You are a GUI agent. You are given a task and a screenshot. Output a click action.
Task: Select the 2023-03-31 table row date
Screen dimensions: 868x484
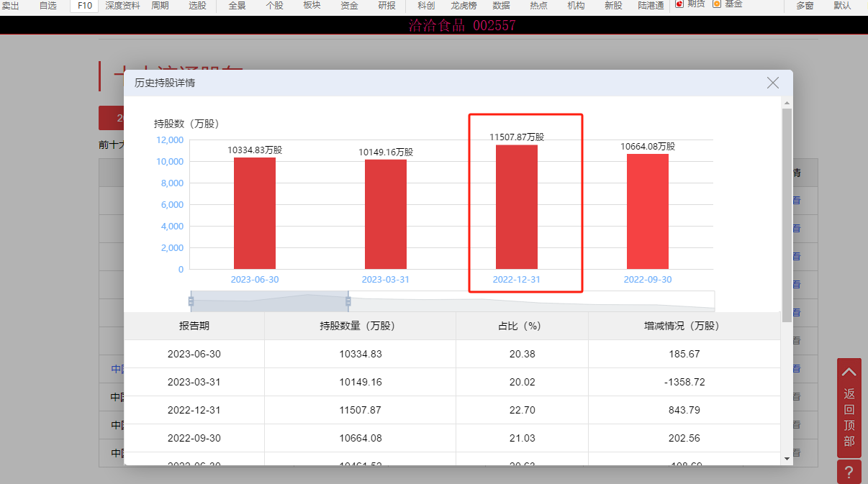tap(194, 382)
